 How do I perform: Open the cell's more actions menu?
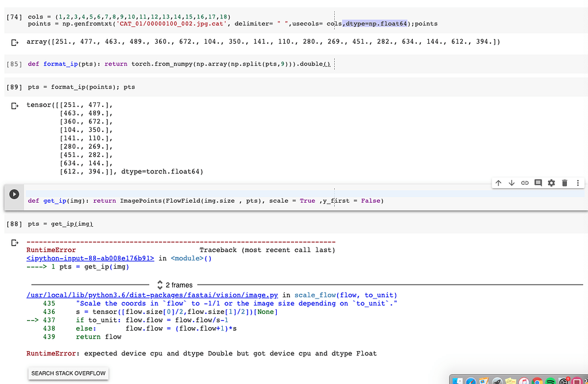tap(578, 183)
